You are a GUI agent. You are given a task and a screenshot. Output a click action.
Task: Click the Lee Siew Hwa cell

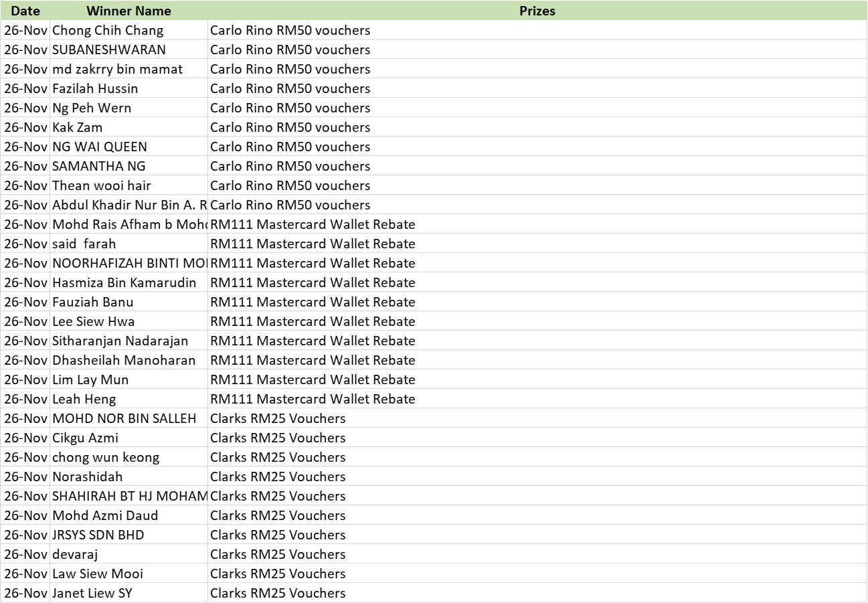[x=94, y=322]
